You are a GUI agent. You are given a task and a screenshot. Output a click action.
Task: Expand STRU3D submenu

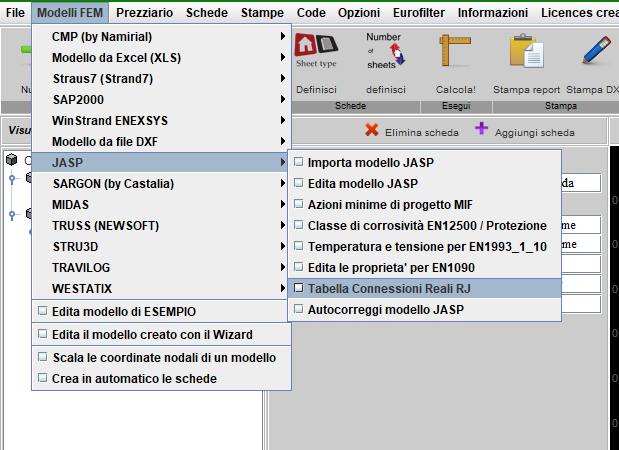(161, 246)
